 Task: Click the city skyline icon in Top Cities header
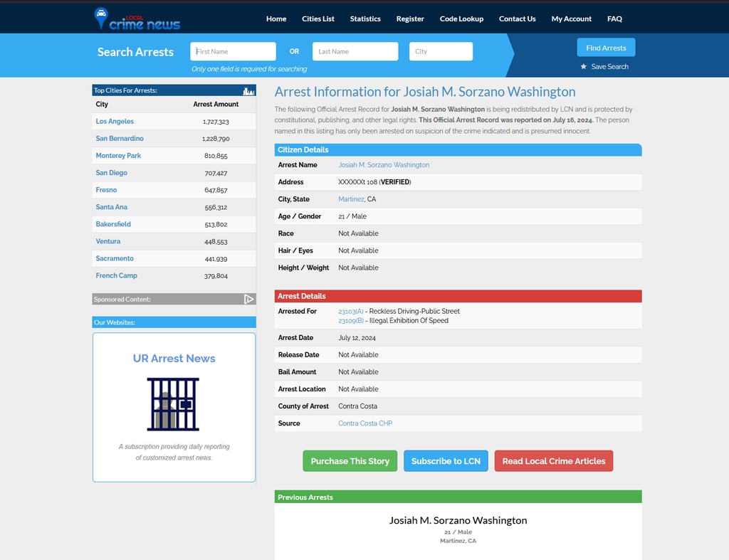248,90
